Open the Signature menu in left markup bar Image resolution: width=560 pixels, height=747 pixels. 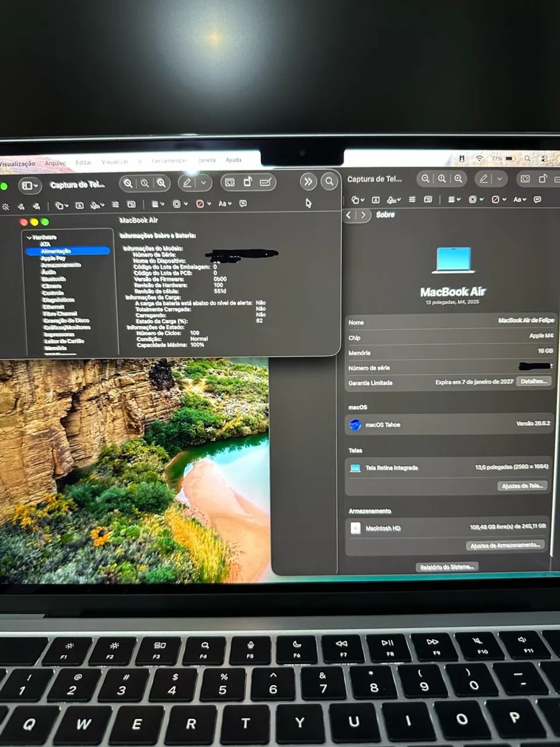point(97,205)
